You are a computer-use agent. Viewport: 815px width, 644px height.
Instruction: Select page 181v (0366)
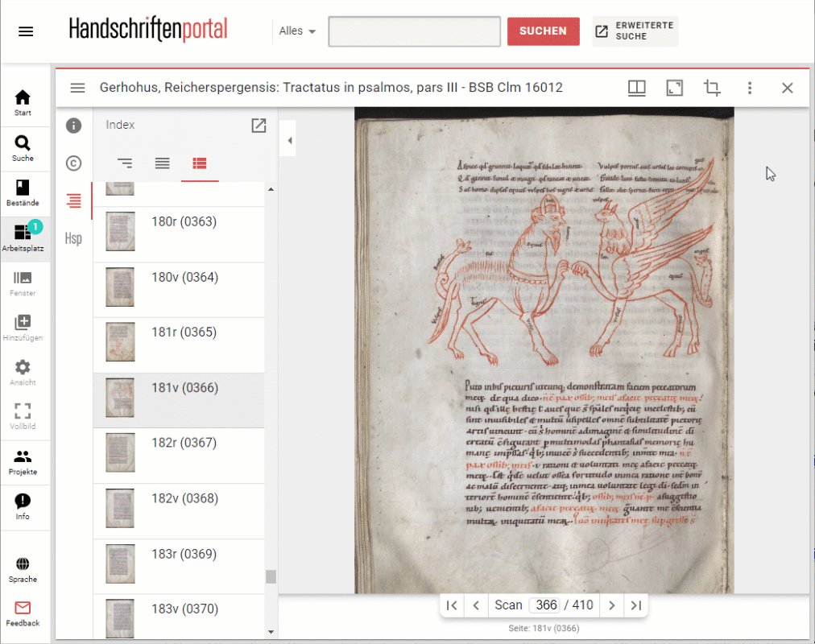pyautogui.click(x=178, y=400)
